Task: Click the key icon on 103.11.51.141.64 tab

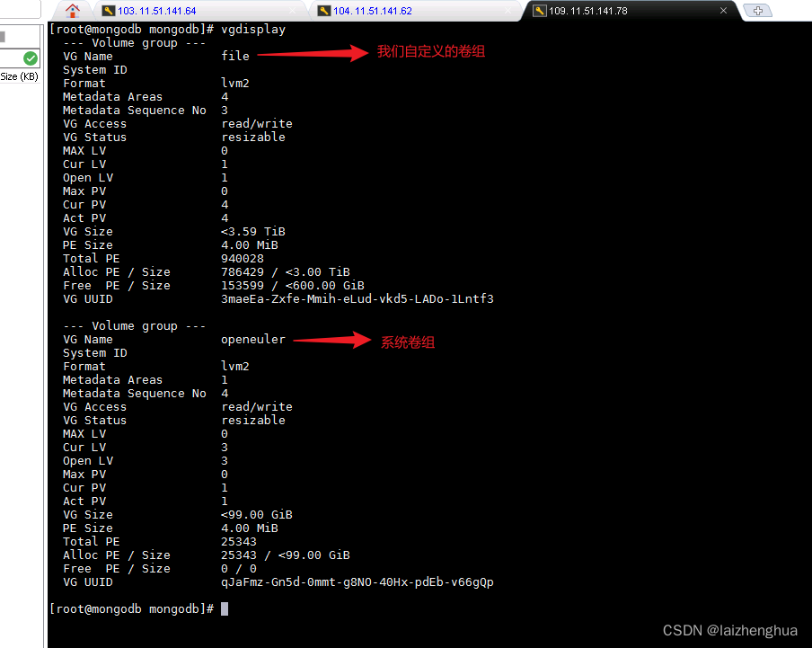Action: [108, 11]
